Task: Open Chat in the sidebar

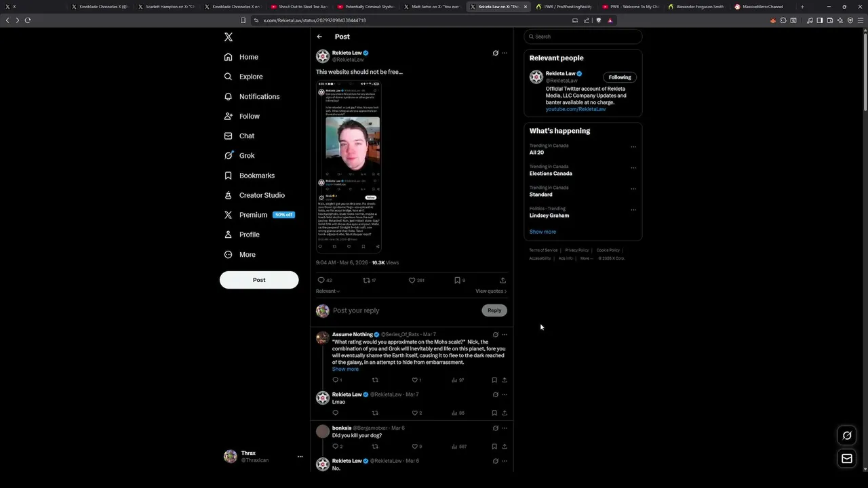Action: click(x=239, y=136)
